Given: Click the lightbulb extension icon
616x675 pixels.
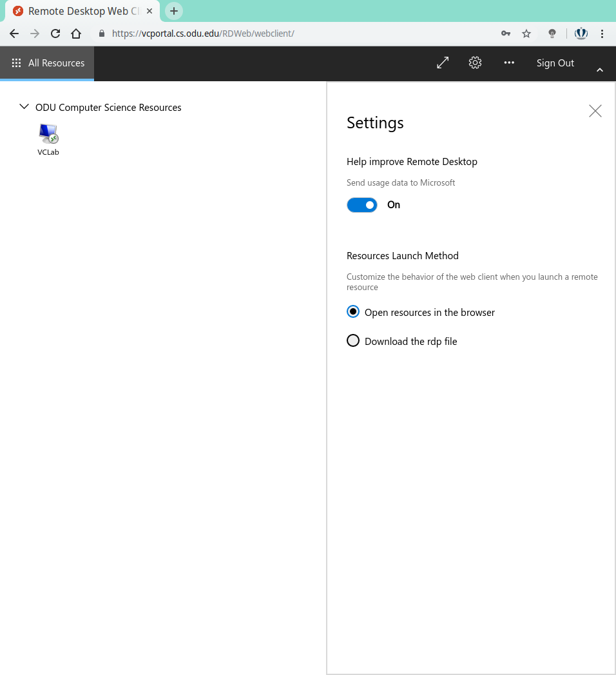Looking at the screenshot, I should click(x=552, y=34).
